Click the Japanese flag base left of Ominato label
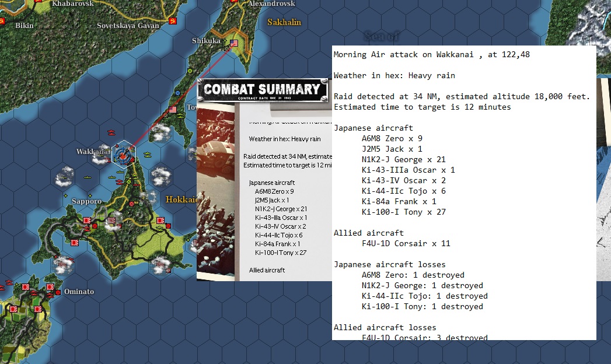The height and width of the screenshot is (364, 611). coord(50,287)
